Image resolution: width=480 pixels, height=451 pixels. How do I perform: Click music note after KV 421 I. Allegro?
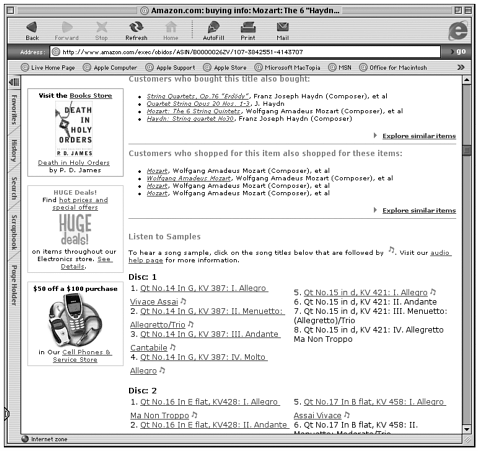pyautogui.click(x=433, y=292)
